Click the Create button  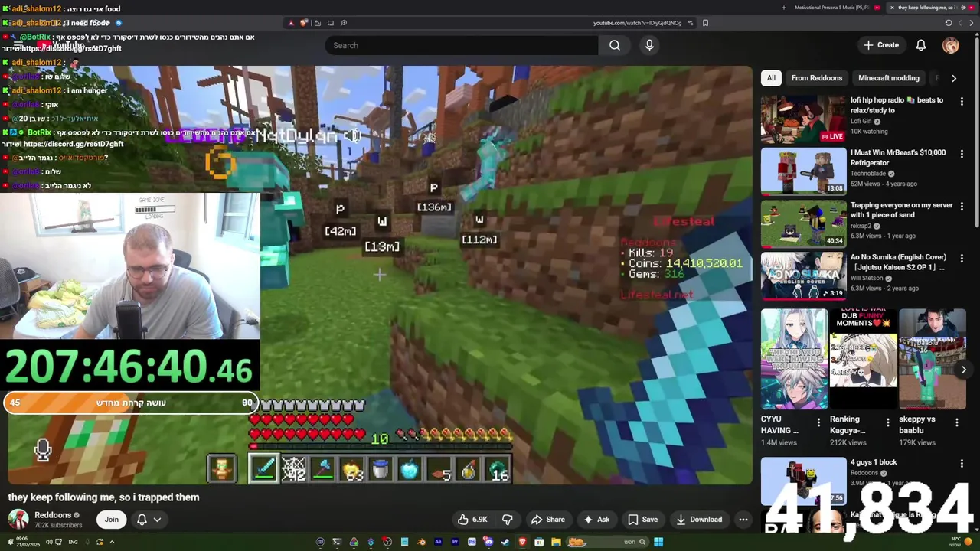[x=881, y=45]
